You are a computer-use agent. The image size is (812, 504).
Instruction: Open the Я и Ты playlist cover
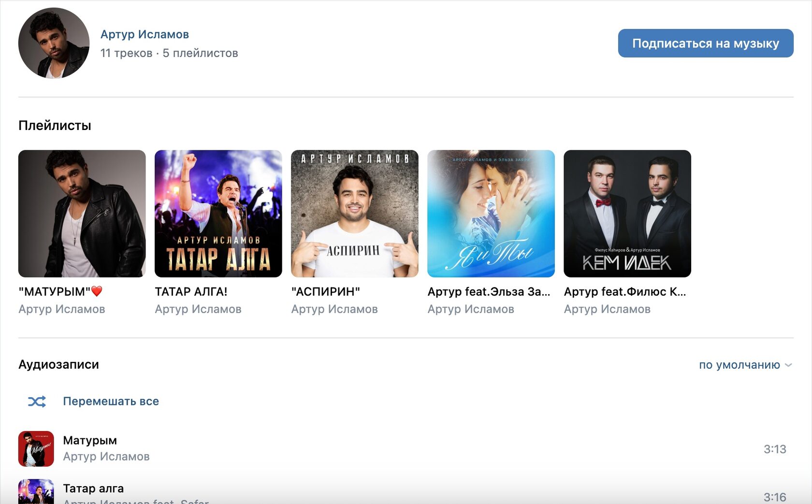coord(491,214)
